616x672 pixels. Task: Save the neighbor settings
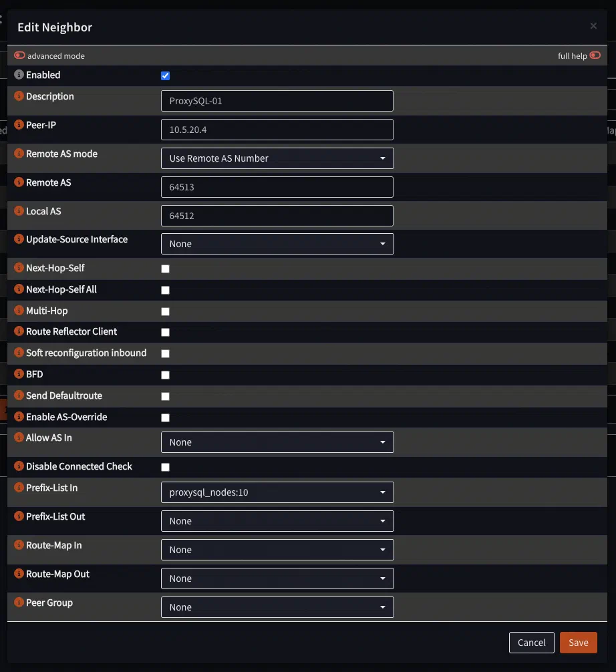click(x=579, y=643)
